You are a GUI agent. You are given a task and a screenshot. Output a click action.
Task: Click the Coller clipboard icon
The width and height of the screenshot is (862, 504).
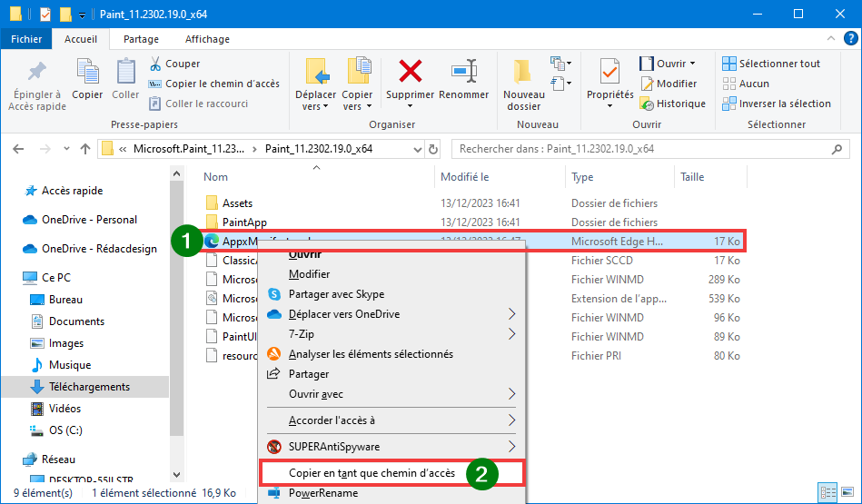pyautogui.click(x=126, y=72)
